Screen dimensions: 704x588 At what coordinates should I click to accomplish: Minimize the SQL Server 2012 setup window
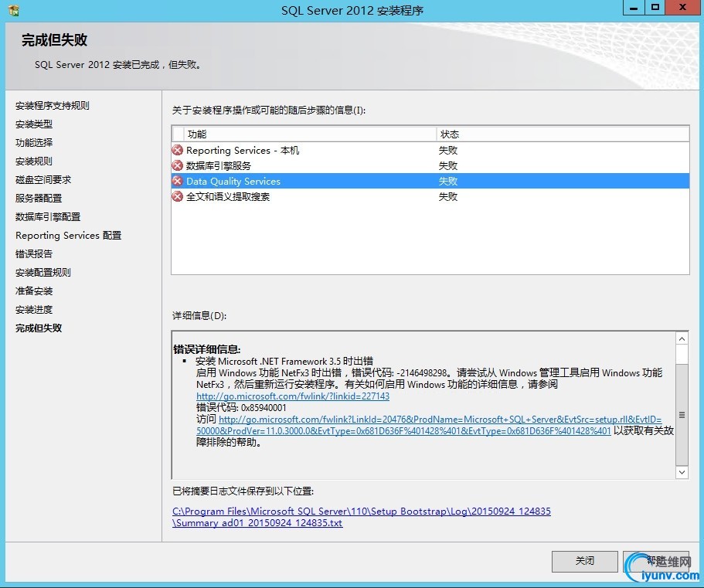(x=634, y=8)
